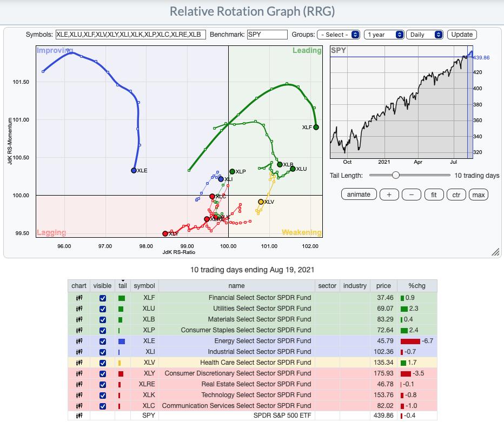Viewport: 504px width, 422px height.
Task: Click the XLF endpoint dot on graph
Action: [316, 127]
